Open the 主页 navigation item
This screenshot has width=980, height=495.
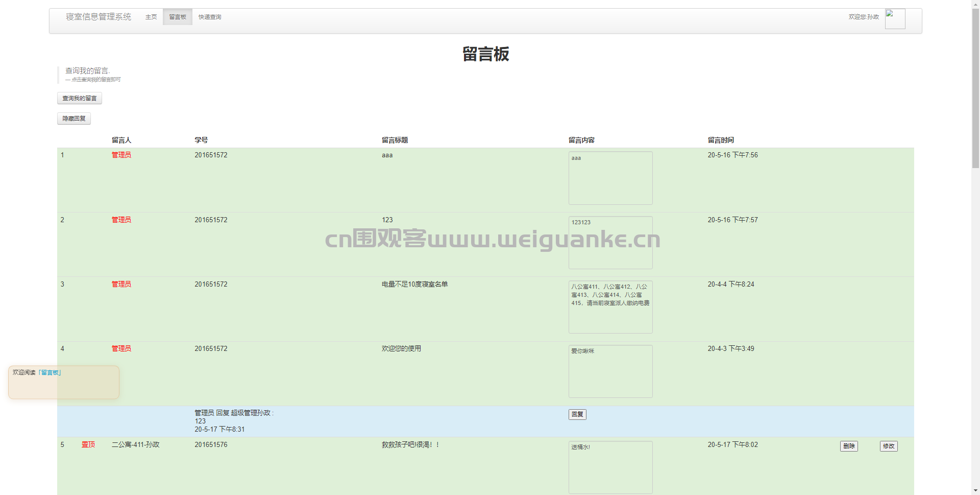pyautogui.click(x=151, y=17)
